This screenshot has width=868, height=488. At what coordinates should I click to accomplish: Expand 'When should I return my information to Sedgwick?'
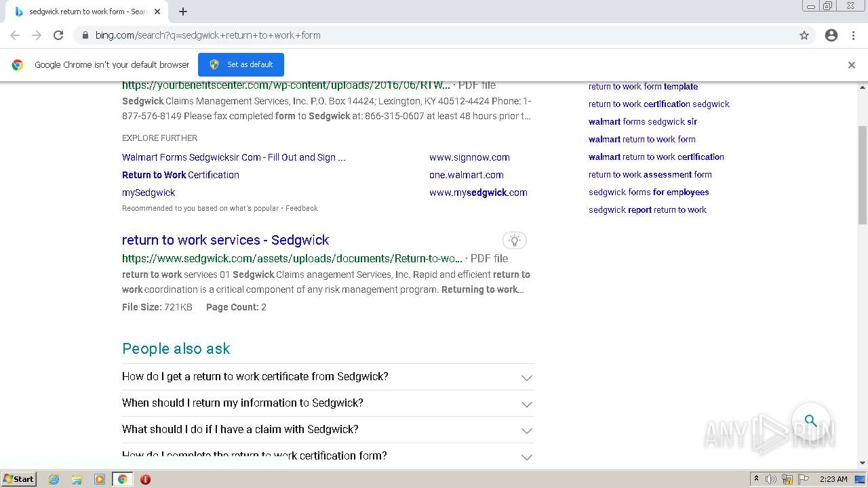tap(328, 403)
